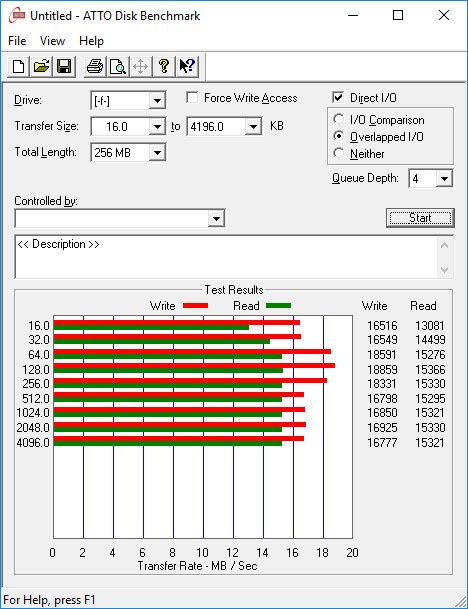Click the 16.0 row label in chart
468x609 pixels.
coord(39,325)
